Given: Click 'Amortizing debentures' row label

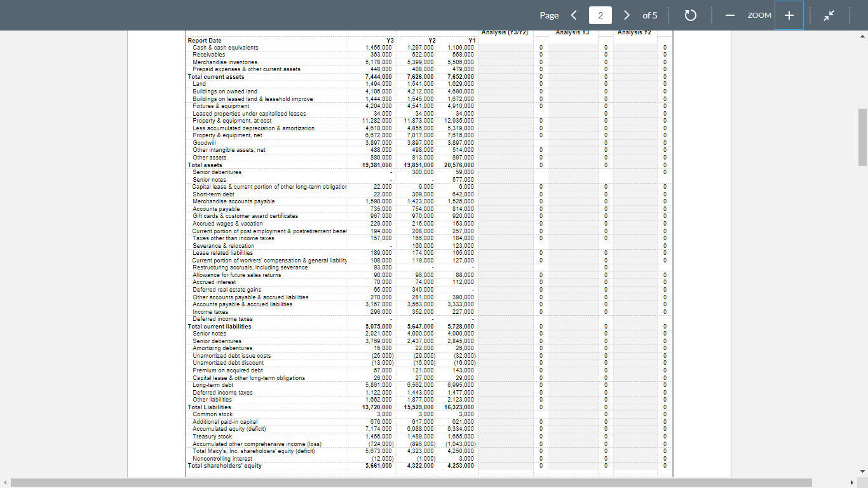Looking at the screenshot, I should (x=222, y=348).
